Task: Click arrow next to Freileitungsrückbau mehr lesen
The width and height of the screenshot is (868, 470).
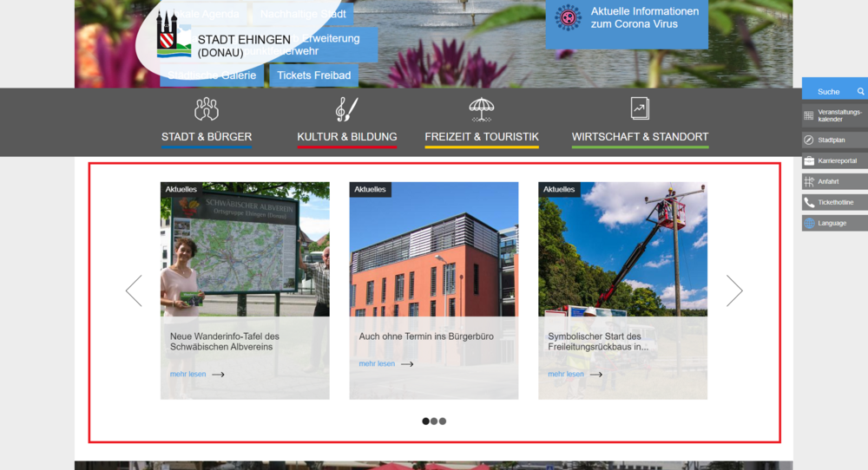Action: (595, 375)
